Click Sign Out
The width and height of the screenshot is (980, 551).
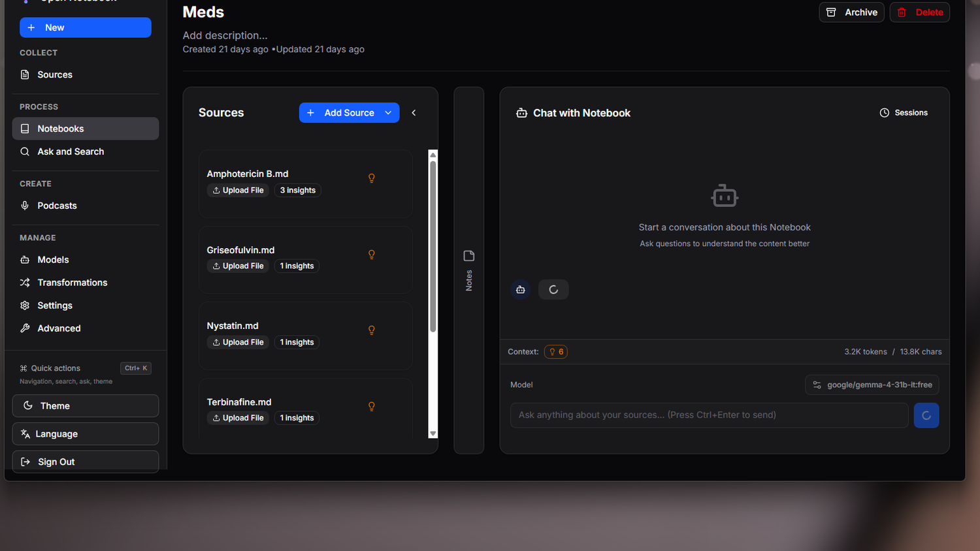click(x=86, y=462)
